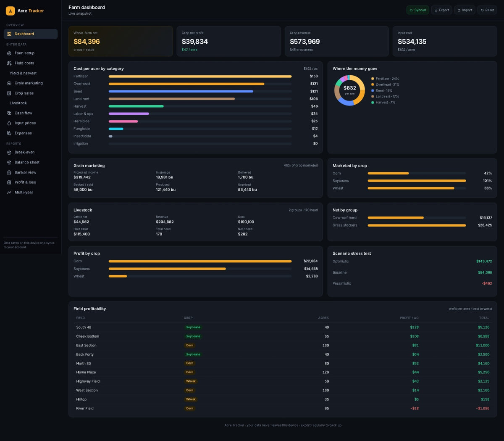The height and width of the screenshot is (441, 504).
Task: Click the Fertilizer legend color swatch
Action: 373,79
